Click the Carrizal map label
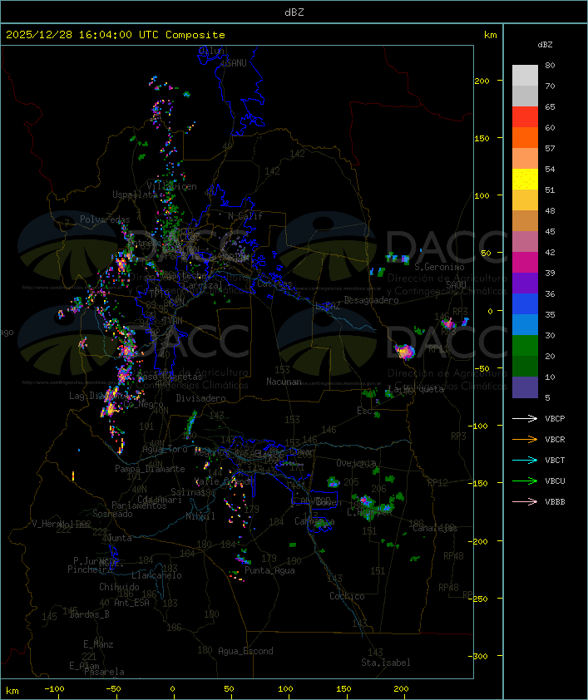The width and height of the screenshot is (588, 700). pyautogui.click(x=203, y=285)
